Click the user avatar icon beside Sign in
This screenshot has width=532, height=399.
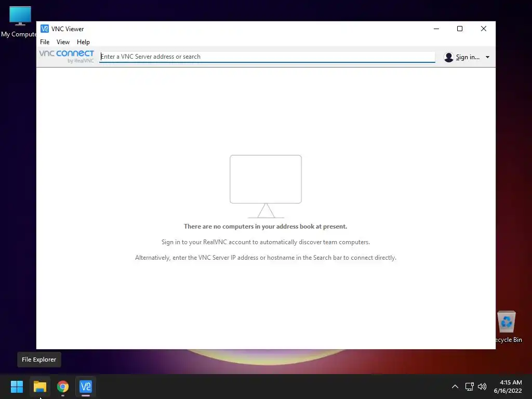[448, 57]
